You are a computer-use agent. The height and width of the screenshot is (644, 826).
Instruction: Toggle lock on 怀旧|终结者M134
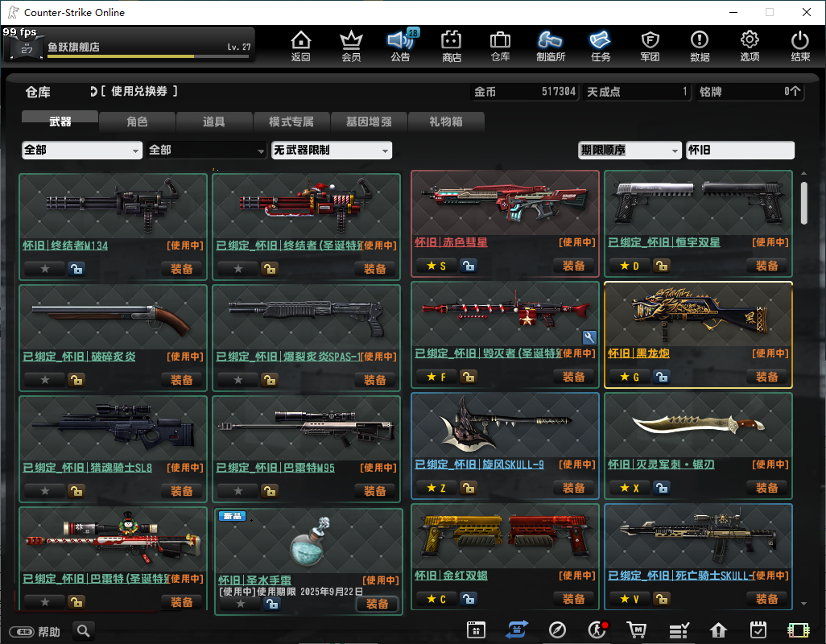click(76, 269)
